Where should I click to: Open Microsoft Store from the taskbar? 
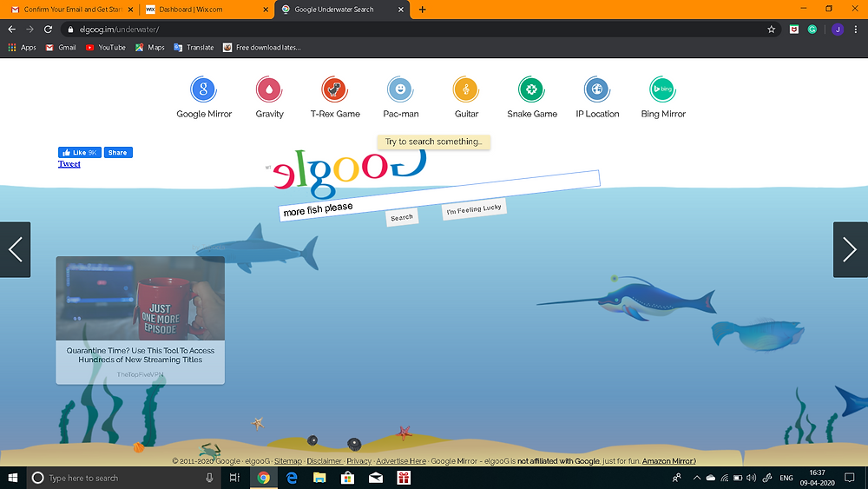(x=348, y=478)
